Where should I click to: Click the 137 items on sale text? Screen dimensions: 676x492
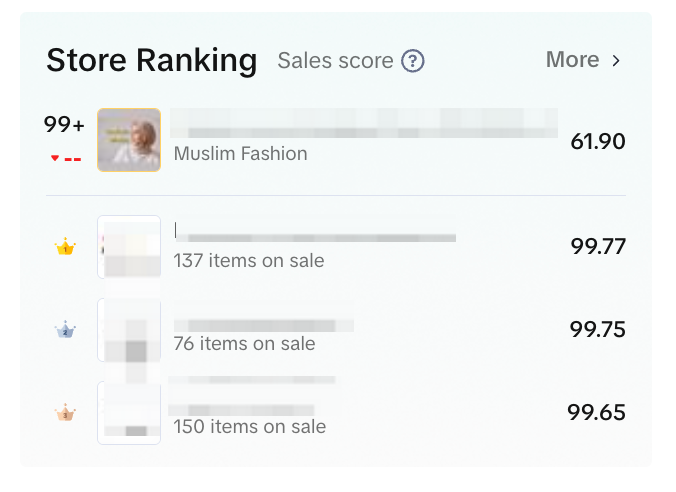pos(249,261)
